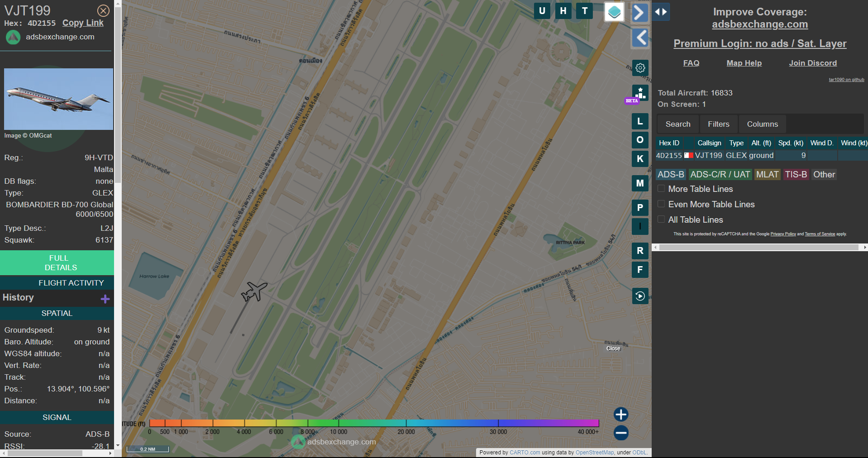The height and width of the screenshot is (458, 868).
Task: Sort table by Callsign column
Action: click(x=709, y=143)
